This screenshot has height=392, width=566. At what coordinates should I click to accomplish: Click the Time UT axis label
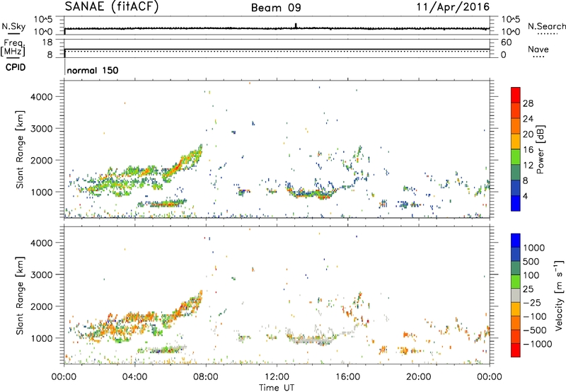point(277,388)
